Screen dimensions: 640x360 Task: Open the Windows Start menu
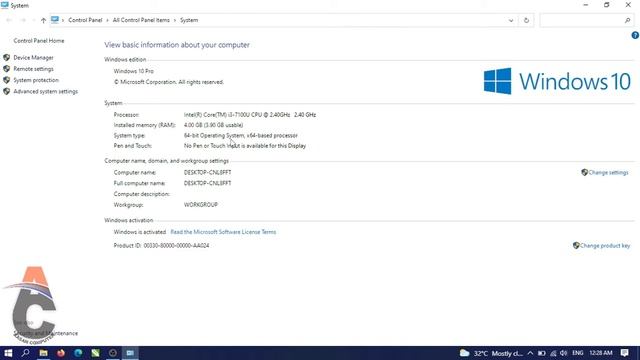tap(8, 353)
